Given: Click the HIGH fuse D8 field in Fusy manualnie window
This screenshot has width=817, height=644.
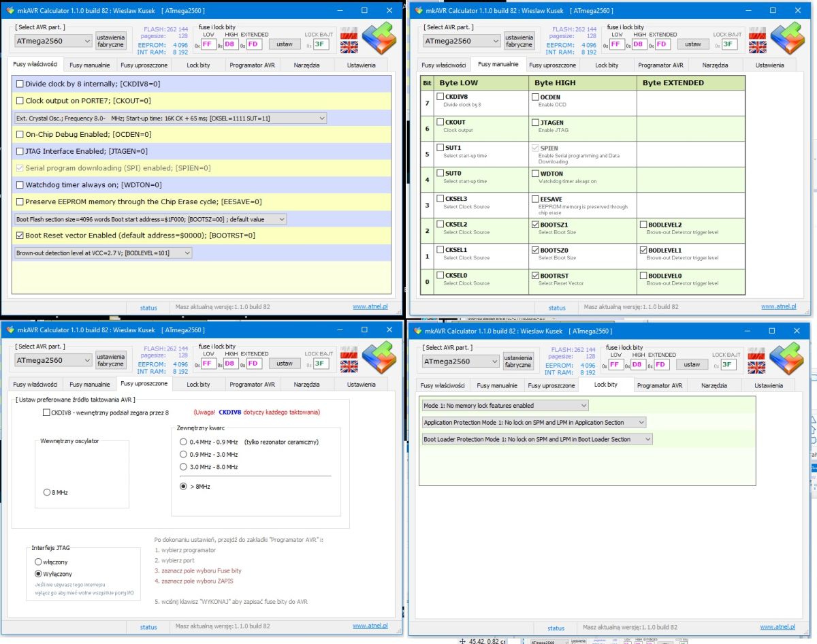Looking at the screenshot, I should 639,44.
